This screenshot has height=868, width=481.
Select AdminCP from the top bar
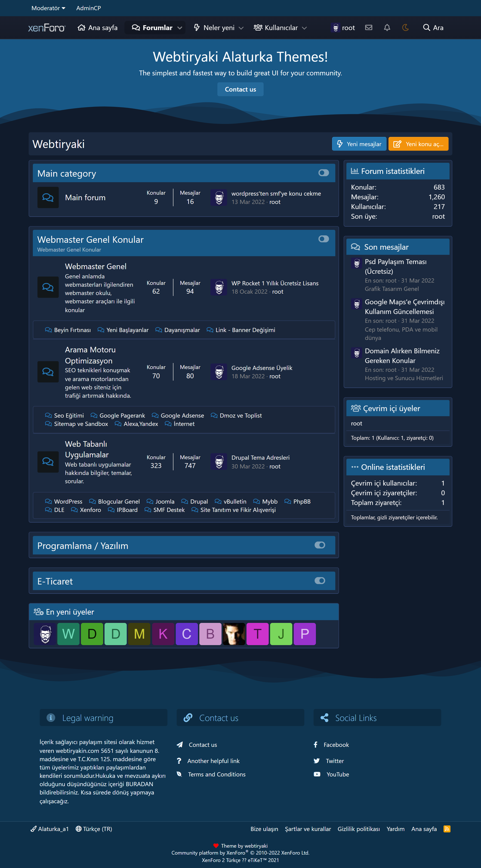pos(88,8)
